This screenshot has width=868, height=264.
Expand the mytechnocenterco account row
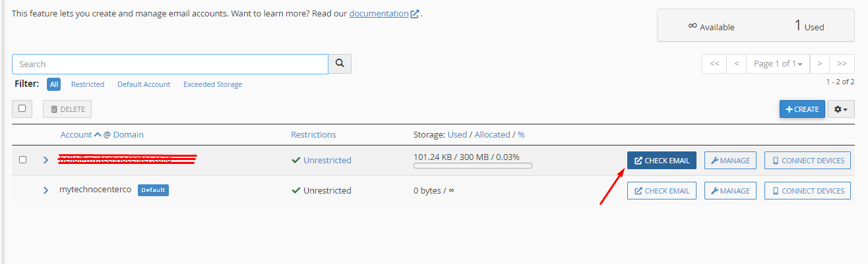tap(46, 190)
